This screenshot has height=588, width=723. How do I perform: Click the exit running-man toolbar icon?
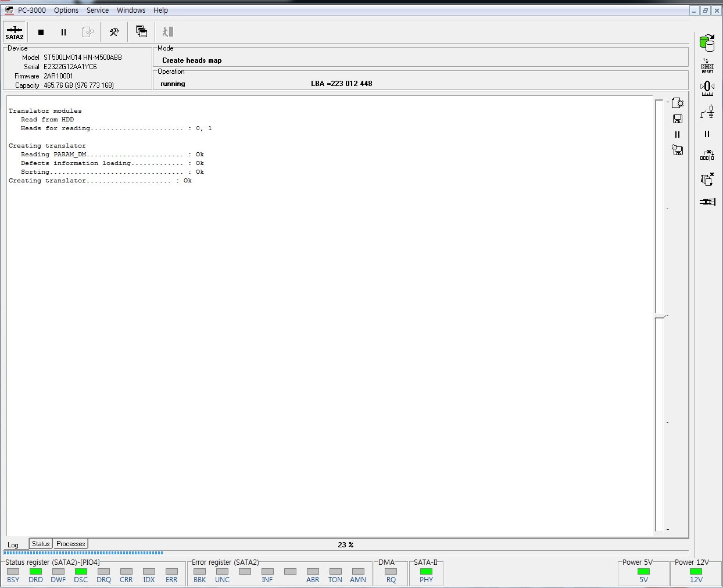click(168, 32)
